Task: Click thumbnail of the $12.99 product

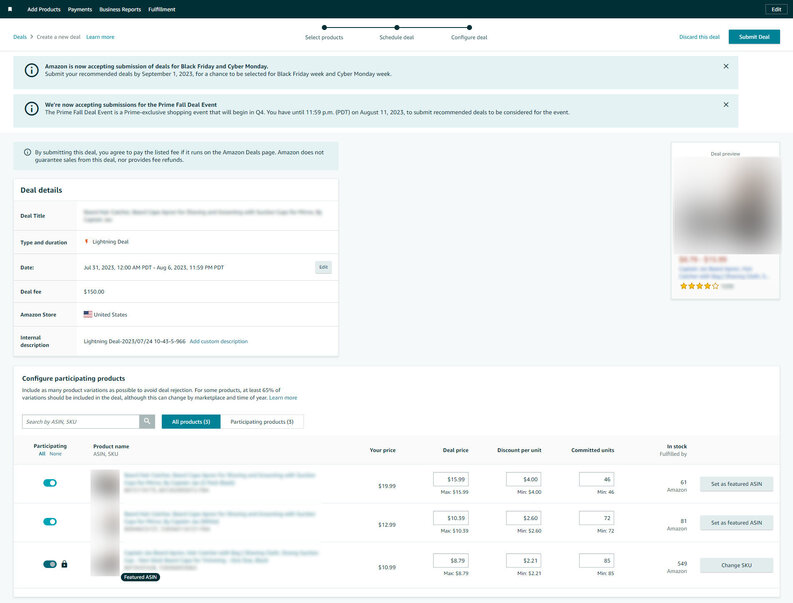Action: point(105,523)
